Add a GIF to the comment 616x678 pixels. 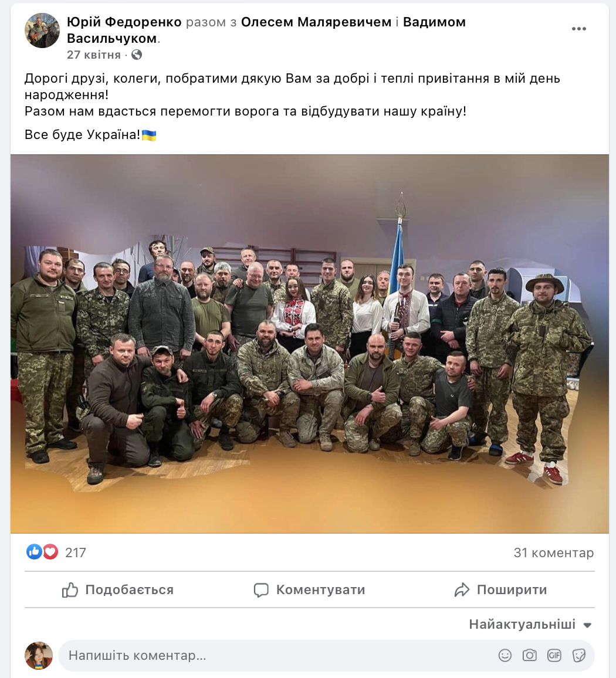[x=554, y=656]
